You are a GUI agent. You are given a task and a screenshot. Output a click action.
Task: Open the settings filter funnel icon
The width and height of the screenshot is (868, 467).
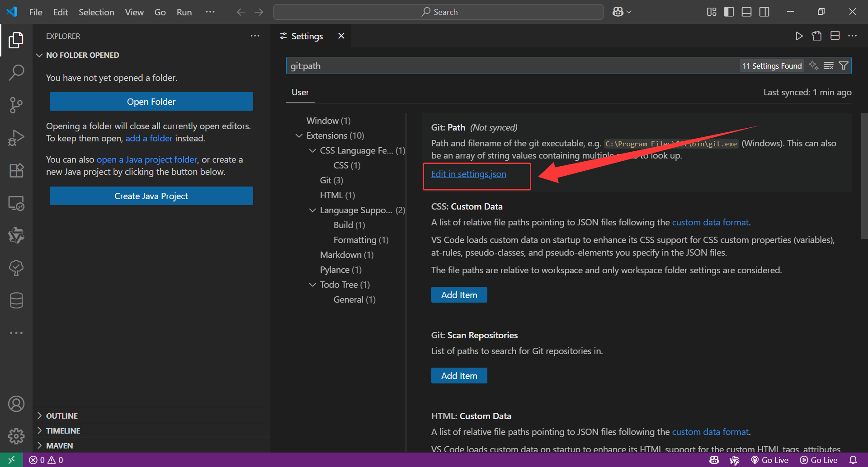[844, 66]
